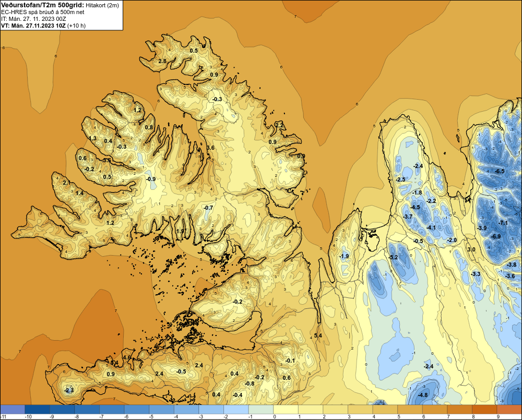
Task: Click the 'IT: Mán. 27. 11. 2023 00Z' line
Action: 33,19
